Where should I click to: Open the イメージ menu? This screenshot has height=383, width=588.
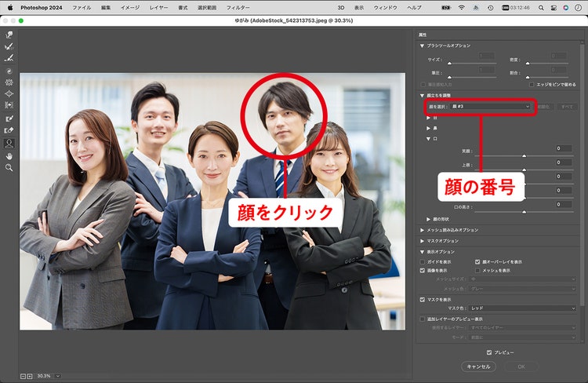tap(130, 8)
